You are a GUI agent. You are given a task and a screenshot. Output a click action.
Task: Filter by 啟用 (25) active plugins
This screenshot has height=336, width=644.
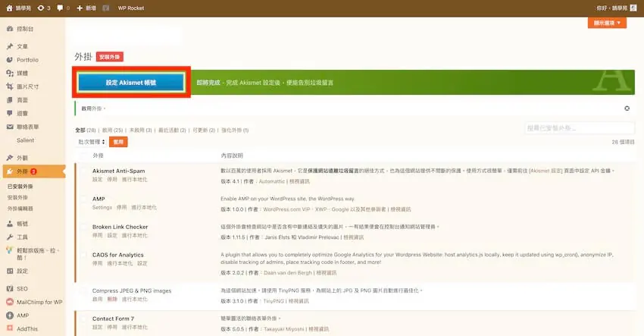pos(113,130)
